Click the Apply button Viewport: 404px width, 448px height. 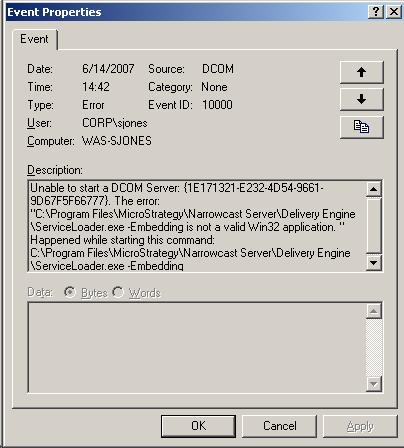coord(360,426)
